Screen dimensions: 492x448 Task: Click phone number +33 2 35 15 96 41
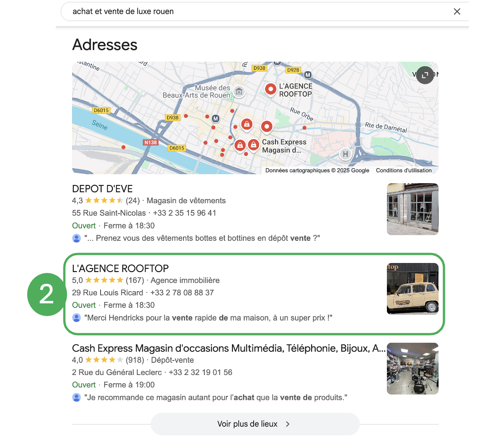[184, 213]
